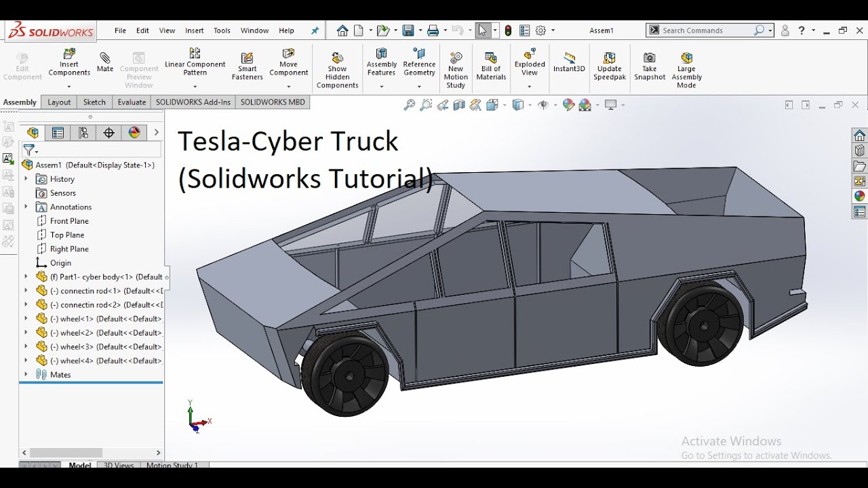Viewport: 868px width, 488px height.
Task: Switch to Motion Study 1 tab
Action: [173, 466]
